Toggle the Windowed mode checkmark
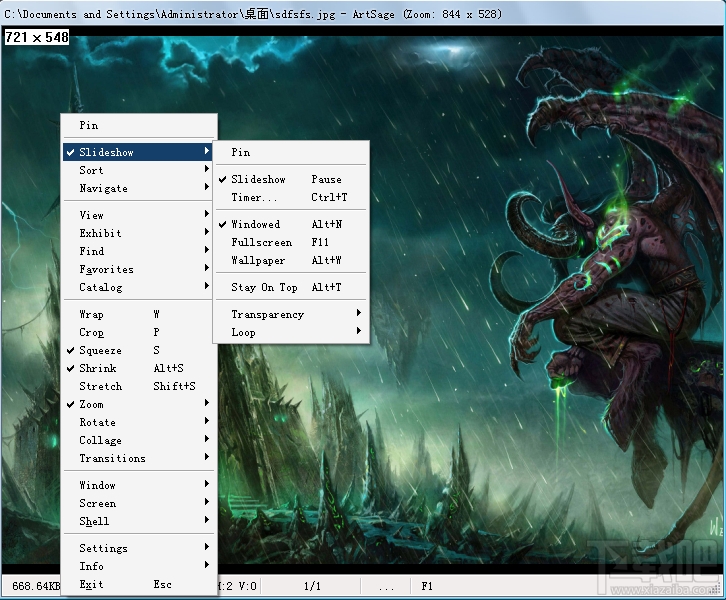This screenshot has width=726, height=600. pyautogui.click(x=255, y=225)
